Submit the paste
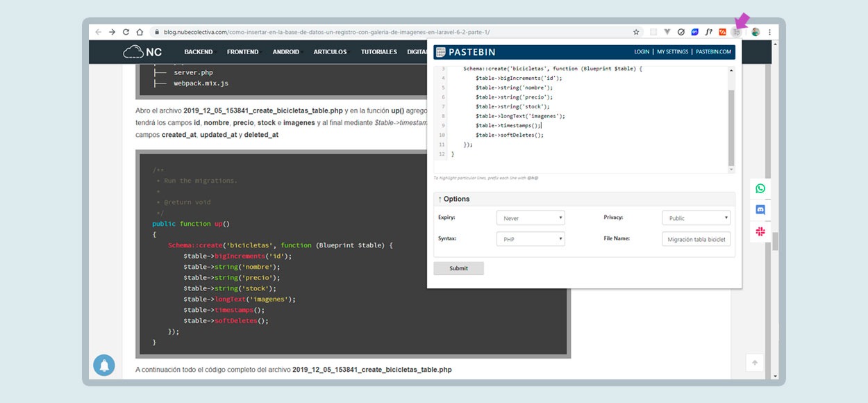 [x=458, y=268]
